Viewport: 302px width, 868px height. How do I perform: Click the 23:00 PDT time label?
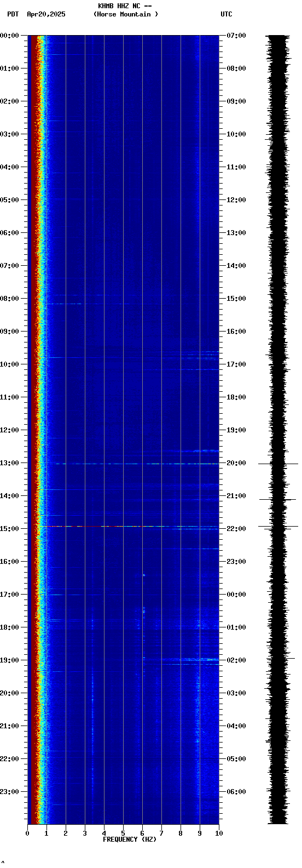click(x=9, y=792)
